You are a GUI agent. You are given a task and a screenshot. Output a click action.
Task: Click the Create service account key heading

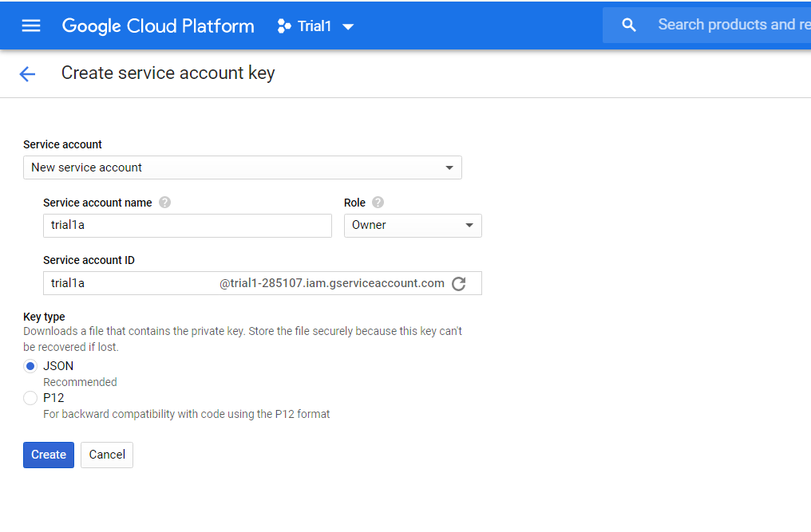coord(168,73)
